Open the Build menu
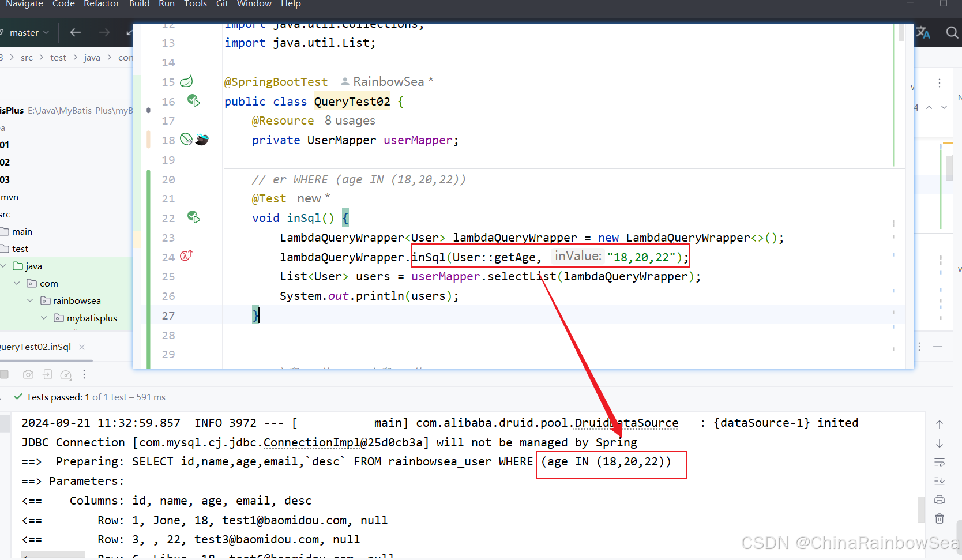 point(139,4)
